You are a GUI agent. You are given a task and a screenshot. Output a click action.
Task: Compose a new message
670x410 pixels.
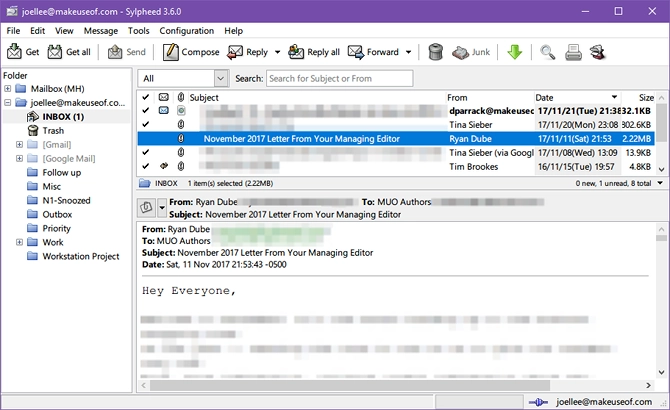(191, 52)
